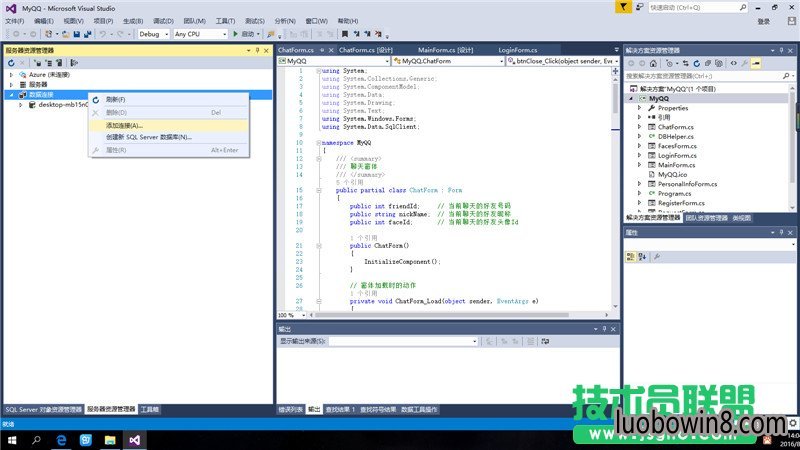Viewport: 800px width, 450px height.
Task: Choose Refresh (刷新) in context menu
Action: 169,99
